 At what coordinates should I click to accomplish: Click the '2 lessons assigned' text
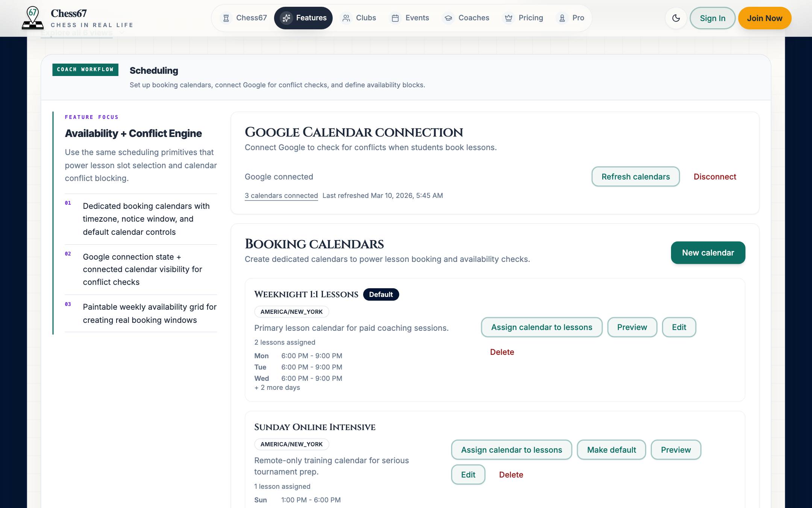[x=285, y=342]
